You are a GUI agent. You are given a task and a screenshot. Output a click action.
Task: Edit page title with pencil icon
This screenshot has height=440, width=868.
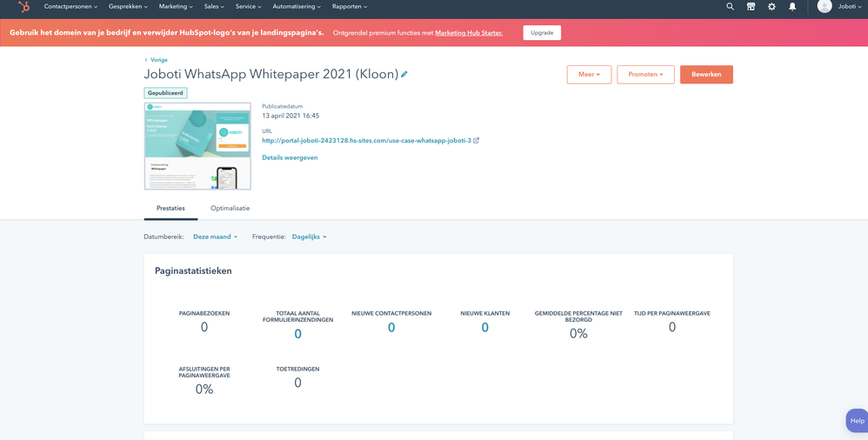tap(404, 74)
